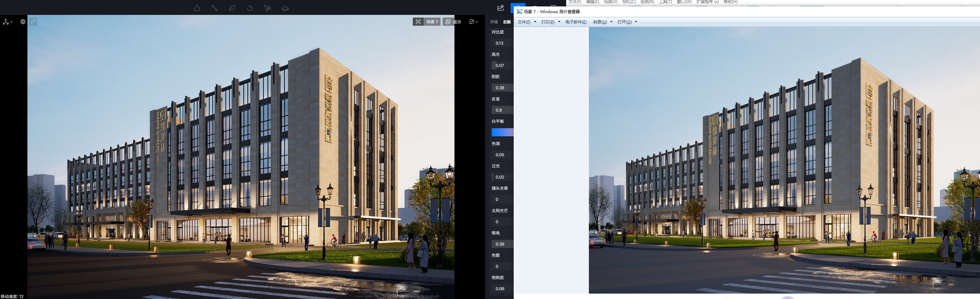This screenshot has width=980, height=299.
Task: Open the axis gizmo dropdown
Action: coord(8,22)
